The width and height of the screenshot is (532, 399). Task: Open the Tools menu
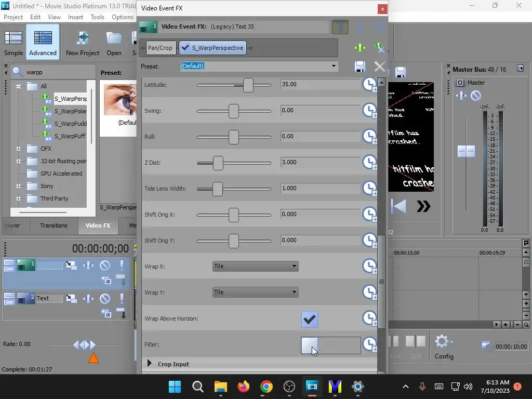pos(97,17)
